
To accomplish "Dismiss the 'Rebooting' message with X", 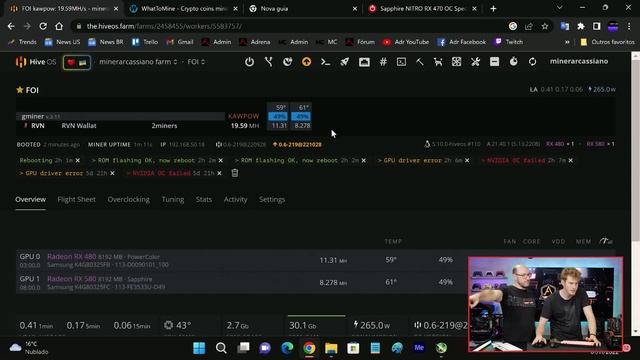I will (x=78, y=160).
